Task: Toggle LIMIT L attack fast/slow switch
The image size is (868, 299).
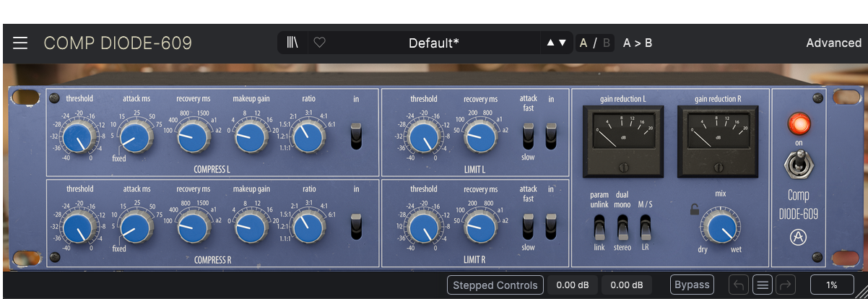Action: 529,136
